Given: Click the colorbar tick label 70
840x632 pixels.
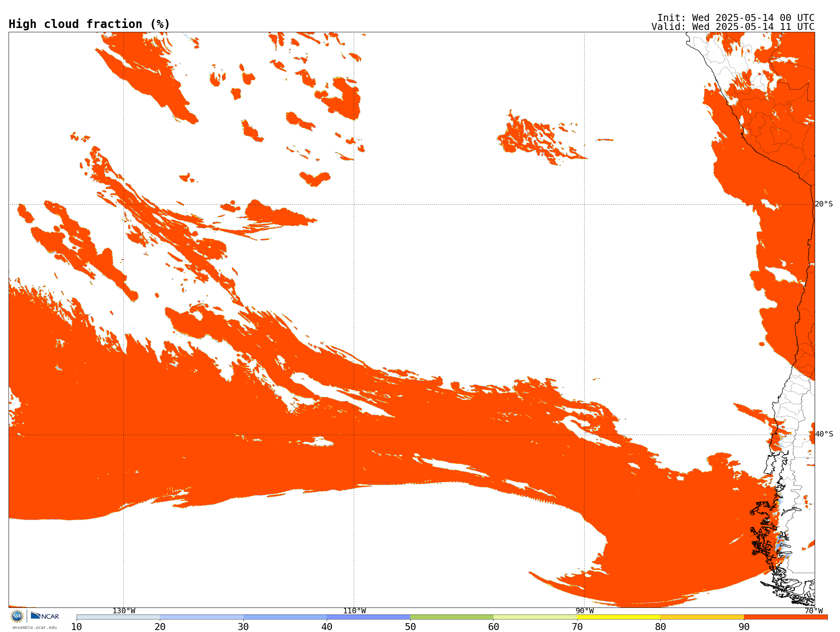Looking at the screenshot, I should coord(577,627).
